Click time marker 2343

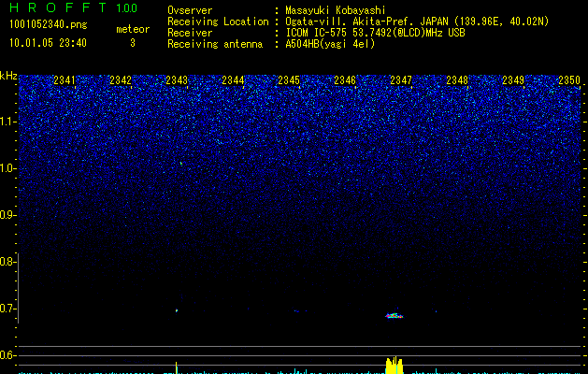click(177, 80)
